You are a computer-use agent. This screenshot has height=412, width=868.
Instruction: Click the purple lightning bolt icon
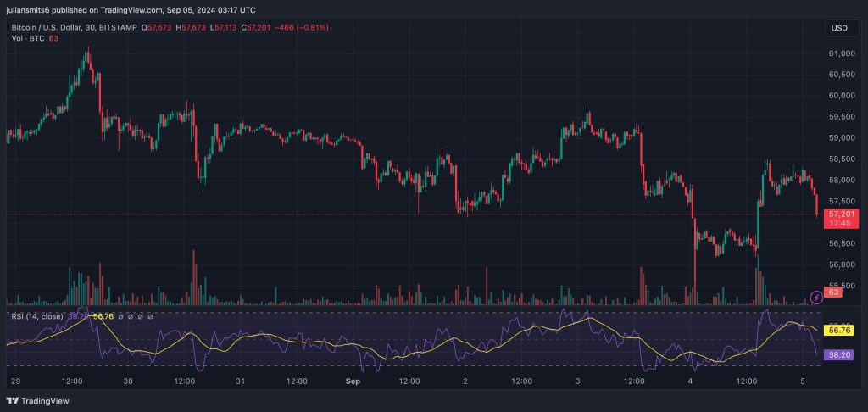[x=816, y=297]
